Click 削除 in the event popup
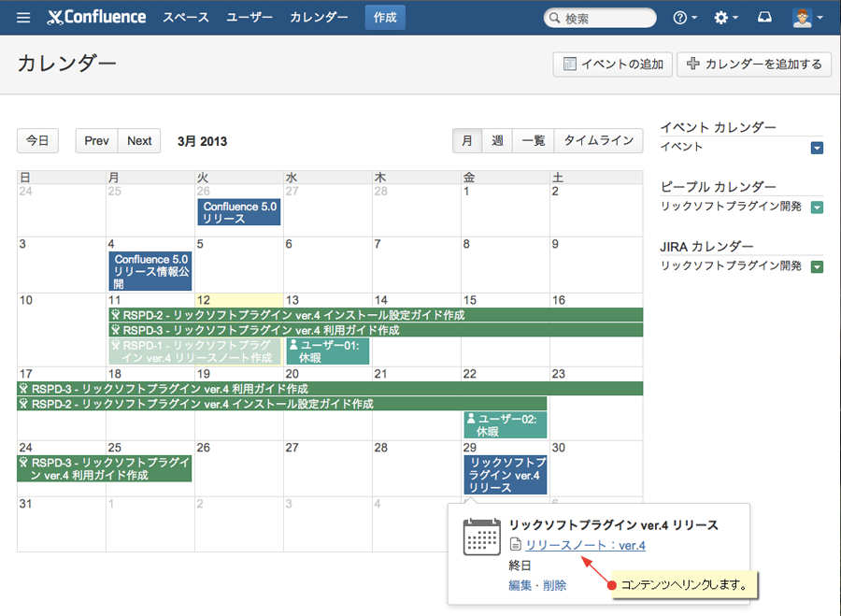 click(x=554, y=585)
